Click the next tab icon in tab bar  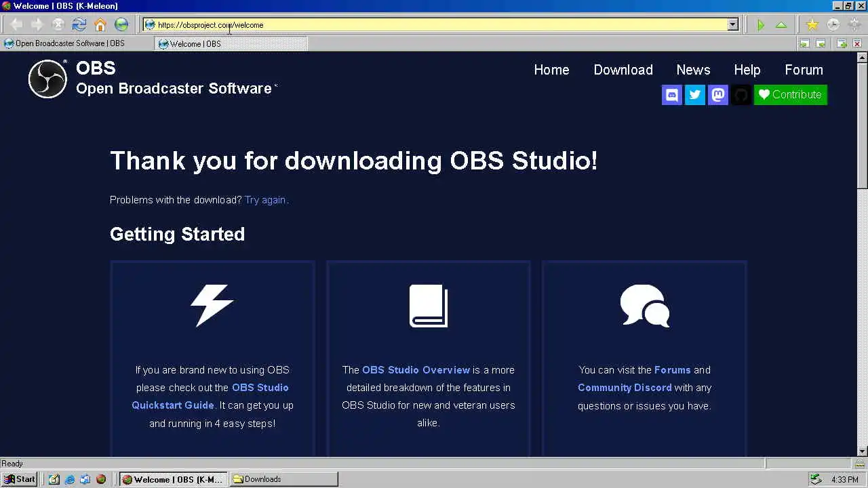tap(821, 43)
